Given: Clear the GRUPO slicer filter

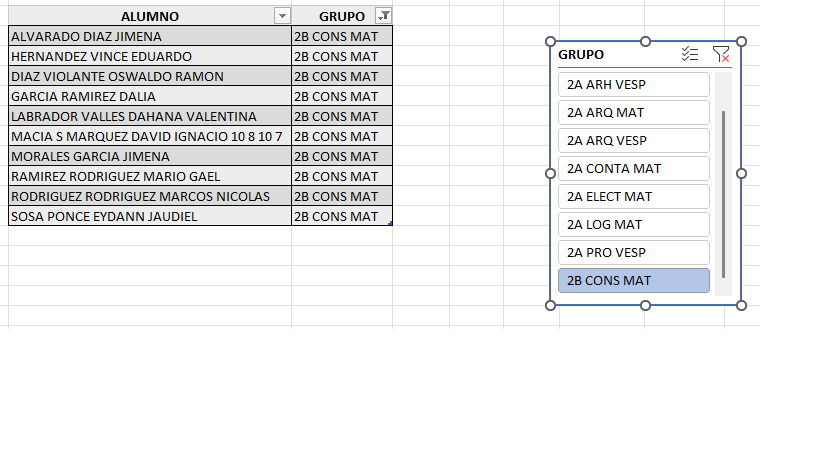Looking at the screenshot, I should pyautogui.click(x=720, y=55).
